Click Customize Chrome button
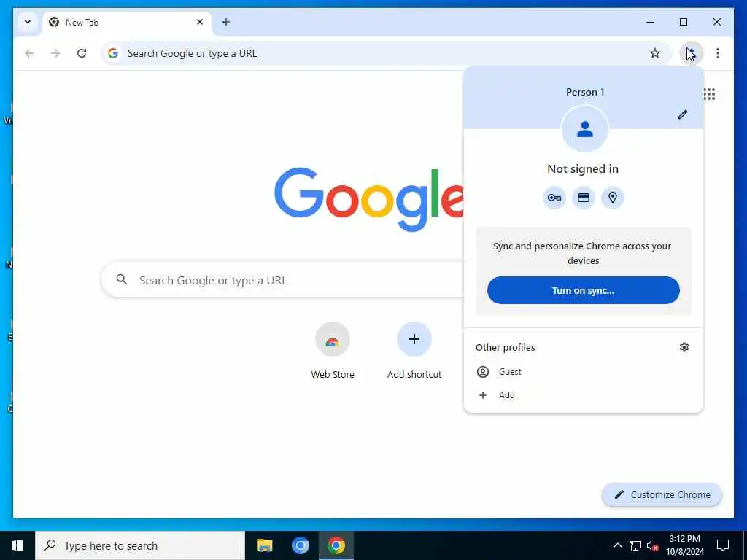 tap(662, 495)
